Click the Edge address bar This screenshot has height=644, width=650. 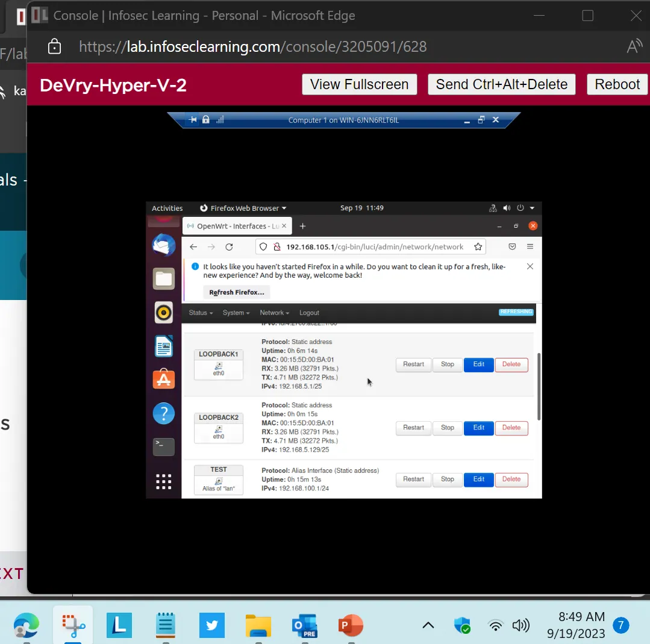point(252,46)
